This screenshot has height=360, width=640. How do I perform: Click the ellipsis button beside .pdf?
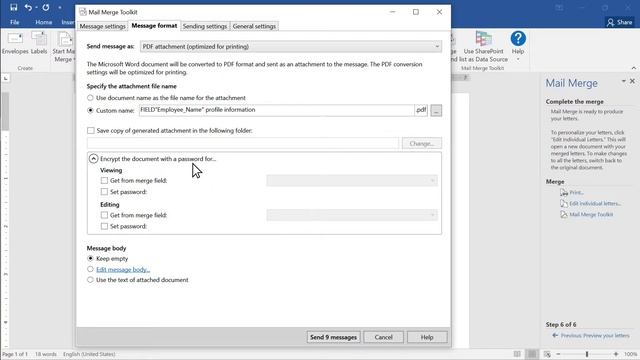coord(436,110)
